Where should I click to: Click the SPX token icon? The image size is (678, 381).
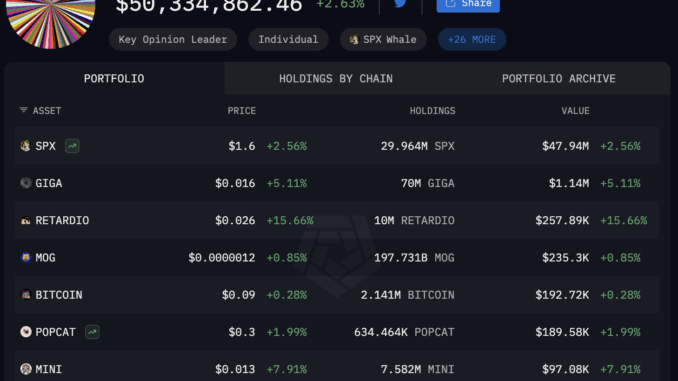(26, 146)
